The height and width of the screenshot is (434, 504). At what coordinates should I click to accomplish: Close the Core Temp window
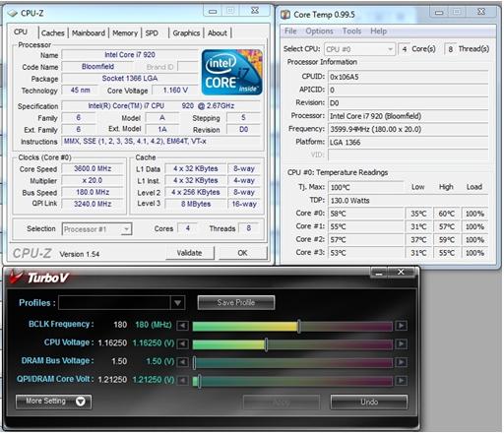tap(481, 12)
